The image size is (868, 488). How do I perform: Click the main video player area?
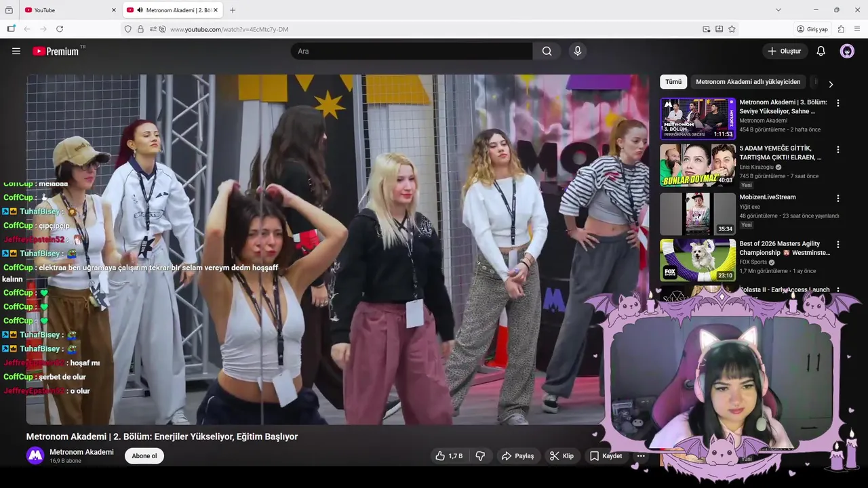[337, 249]
